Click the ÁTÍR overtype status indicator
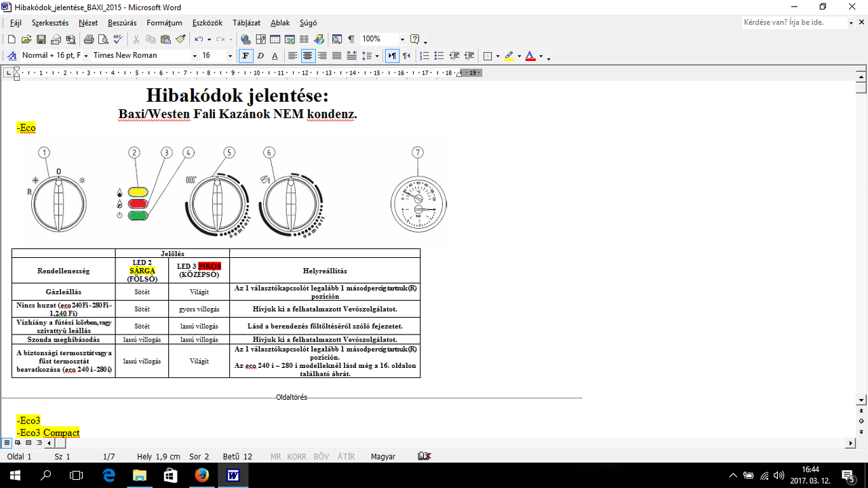 [346, 457]
